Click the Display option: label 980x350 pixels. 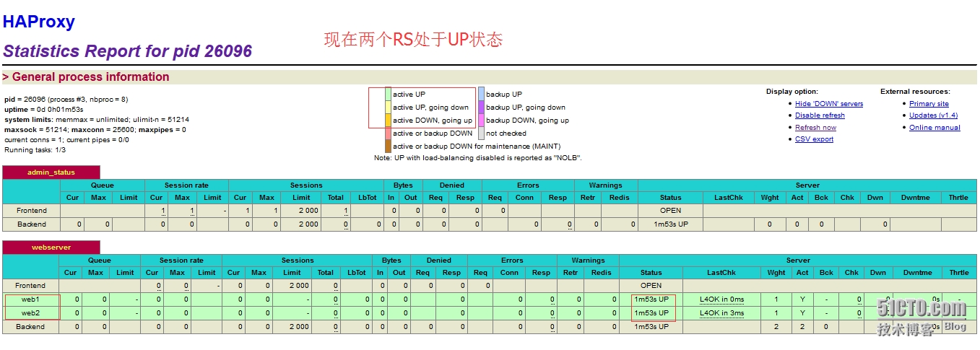(792, 92)
